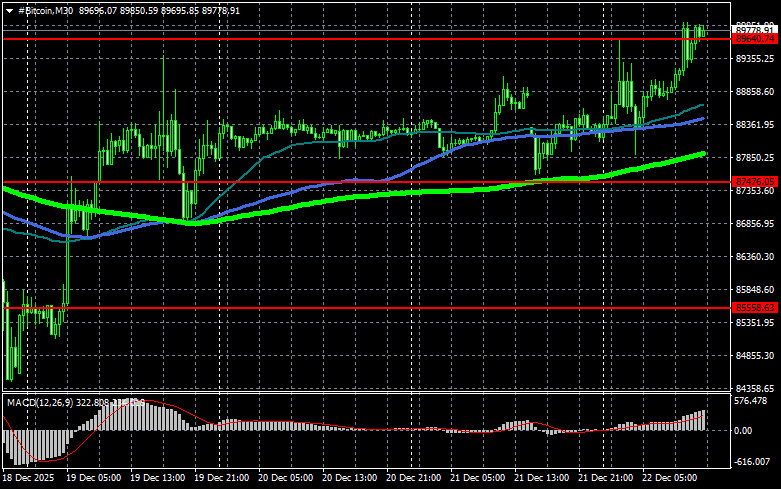
Task: Click the 84845.30 price axis label
Action: [x=755, y=355]
